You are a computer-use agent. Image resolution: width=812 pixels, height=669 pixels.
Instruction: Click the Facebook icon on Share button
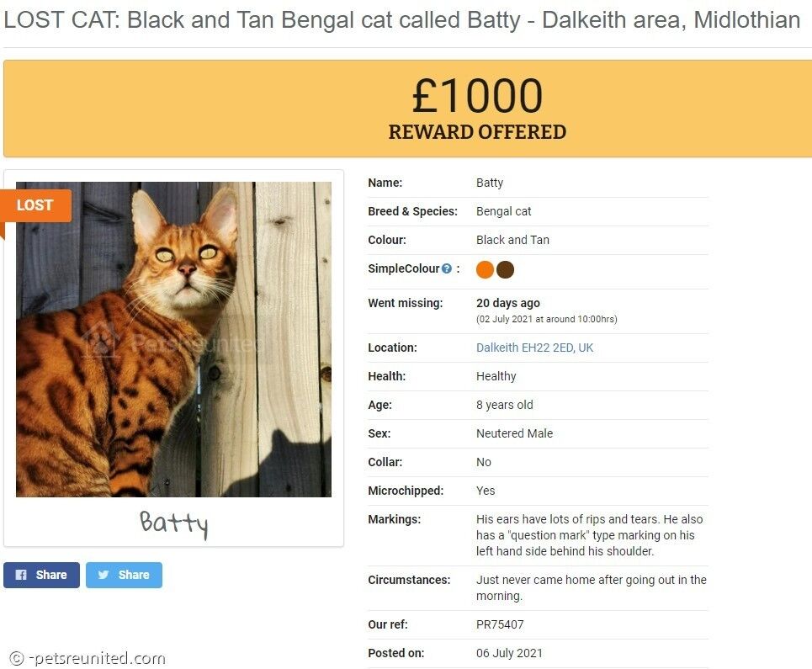coord(21,575)
